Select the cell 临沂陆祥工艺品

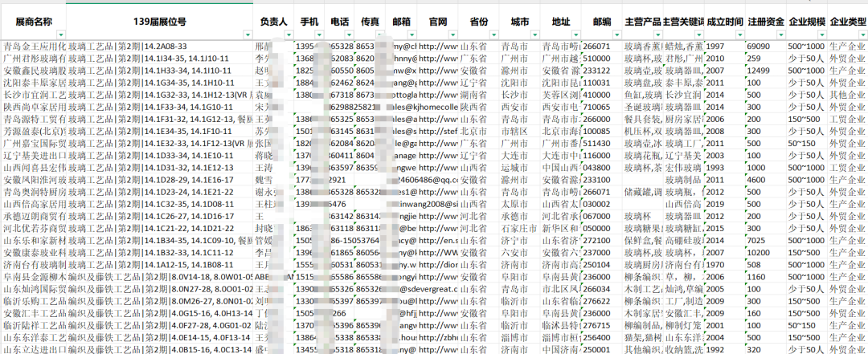coord(33,324)
